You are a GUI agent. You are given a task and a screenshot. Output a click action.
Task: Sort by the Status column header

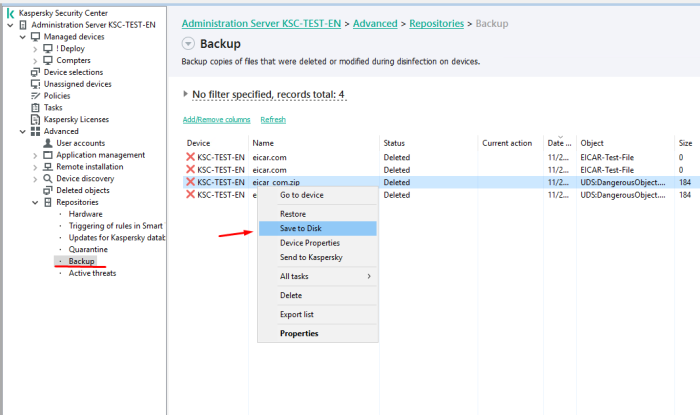[394, 143]
